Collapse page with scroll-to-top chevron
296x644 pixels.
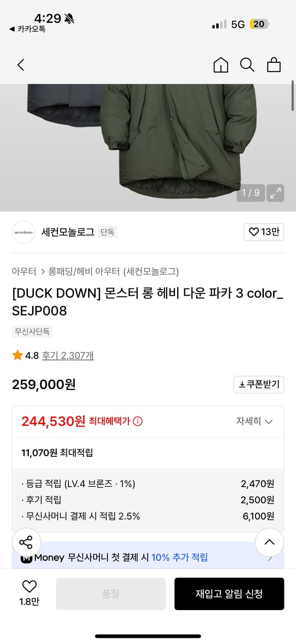[x=269, y=542]
